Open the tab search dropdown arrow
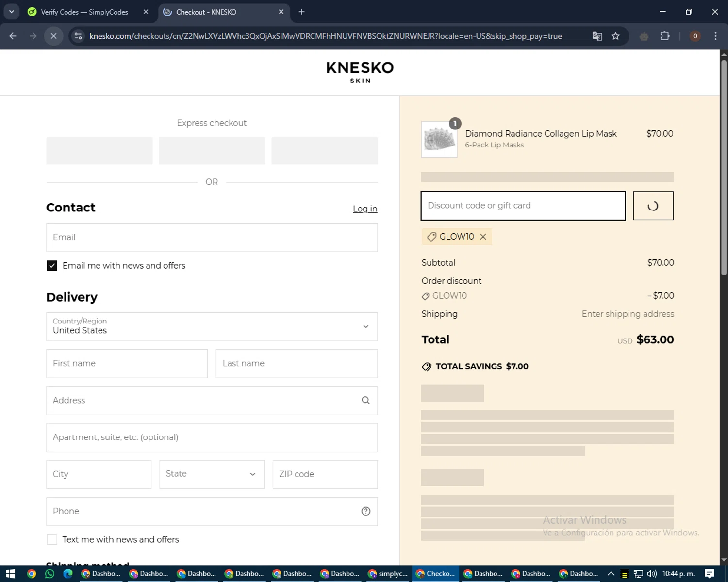Viewport: 728px width, 582px height. point(12,12)
